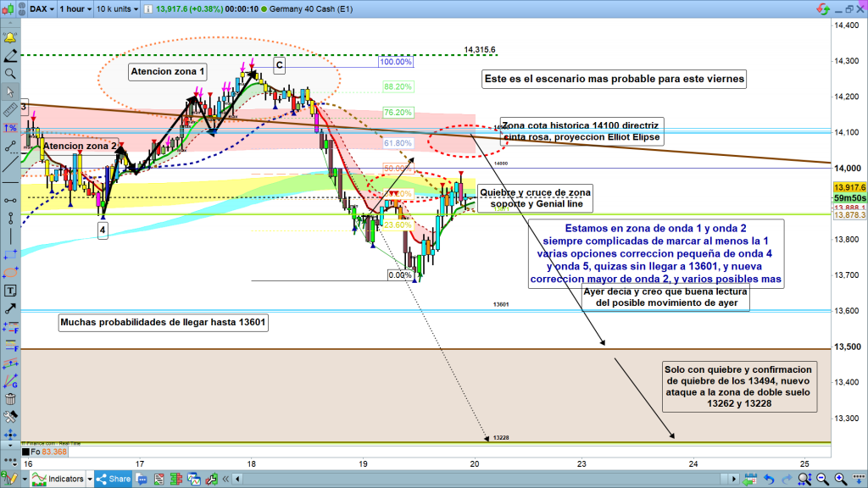This screenshot has width=868, height=488.
Task: Click the alert bell icon
Action: (x=10, y=38)
